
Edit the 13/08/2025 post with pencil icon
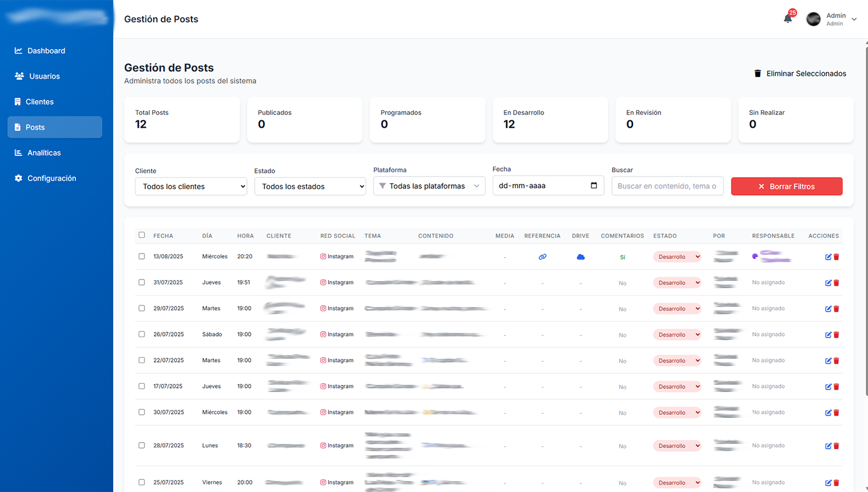[828, 256]
